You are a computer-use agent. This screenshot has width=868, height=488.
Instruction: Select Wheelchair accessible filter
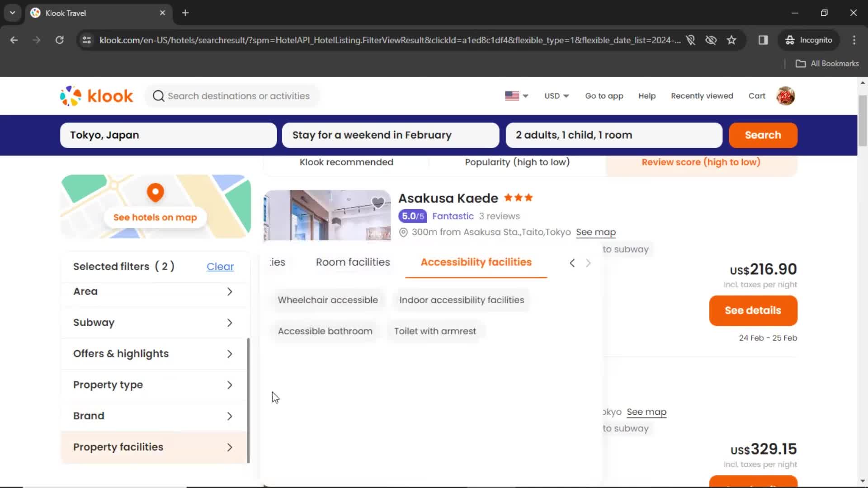tap(328, 300)
